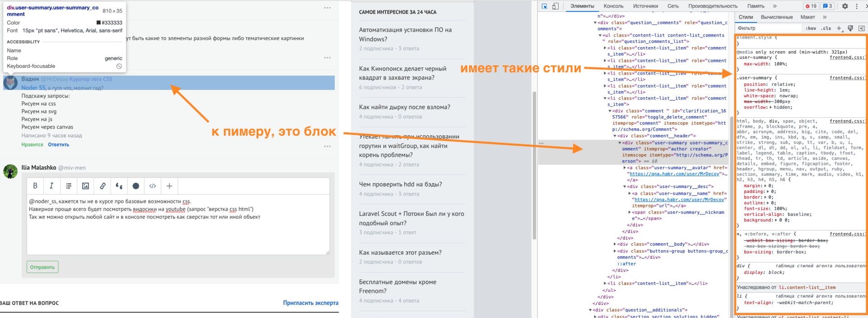This screenshot has width=868, height=318.
Task: Open Ilia Malashko profile name link
Action: tap(39, 168)
